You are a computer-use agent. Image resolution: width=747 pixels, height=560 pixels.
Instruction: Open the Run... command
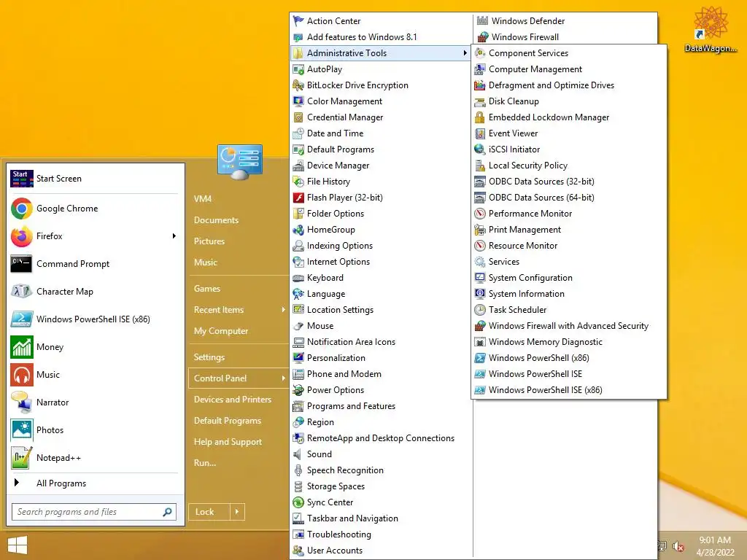point(205,463)
